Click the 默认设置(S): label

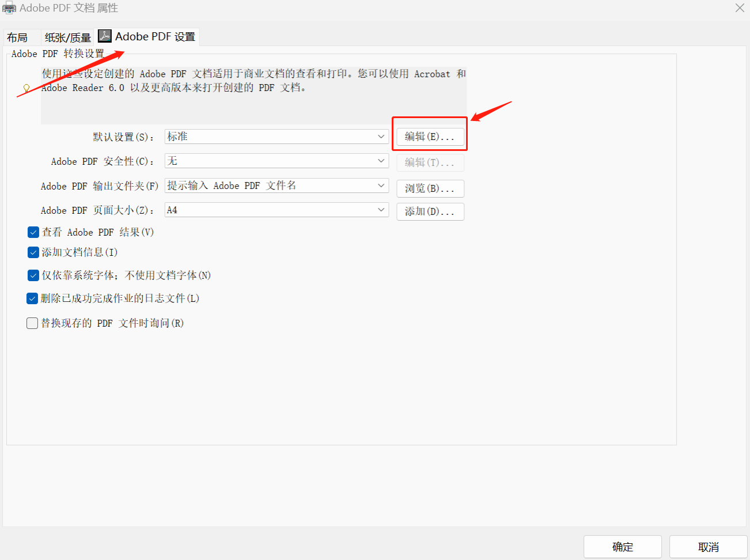click(x=124, y=137)
